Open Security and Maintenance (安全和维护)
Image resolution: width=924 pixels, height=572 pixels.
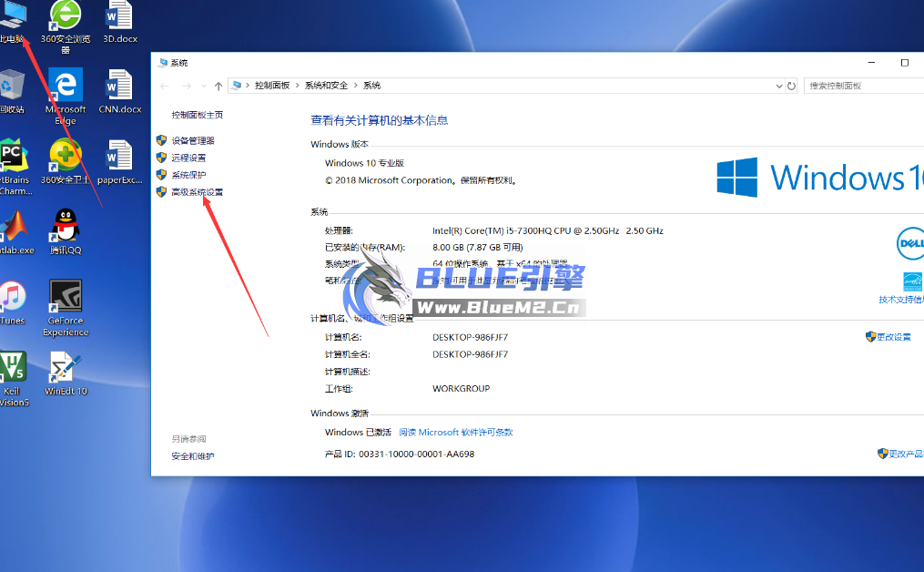tap(193, 456)
